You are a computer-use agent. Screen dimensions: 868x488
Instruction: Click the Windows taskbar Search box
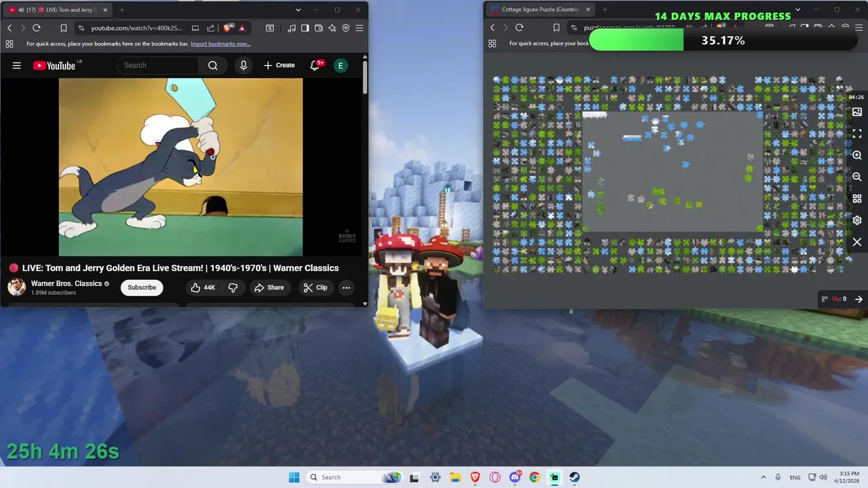355,477
